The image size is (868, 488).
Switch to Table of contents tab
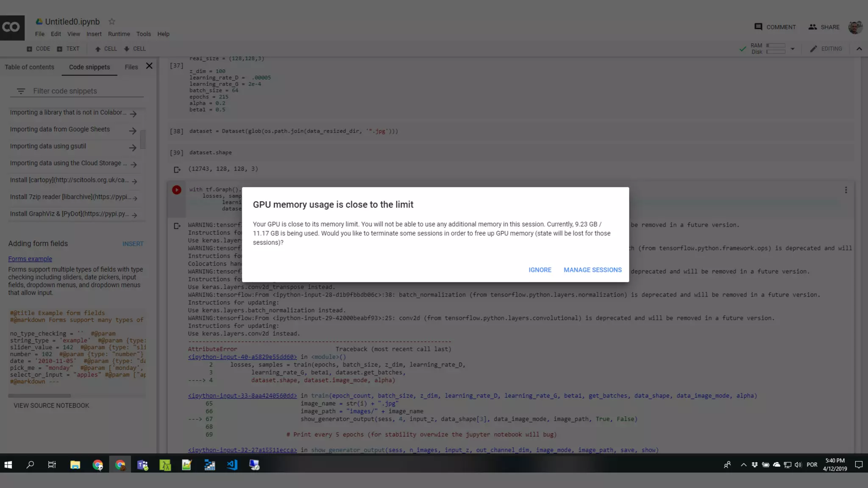pos(29,67)
